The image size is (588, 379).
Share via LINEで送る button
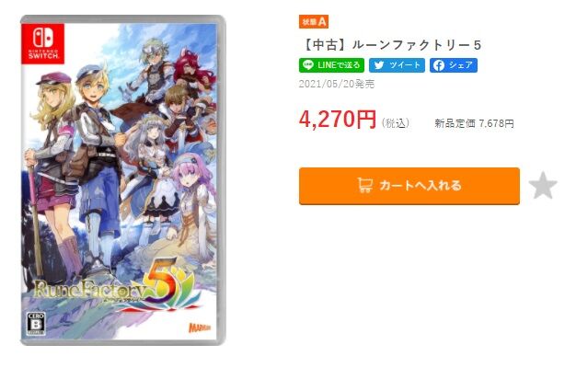331,65
